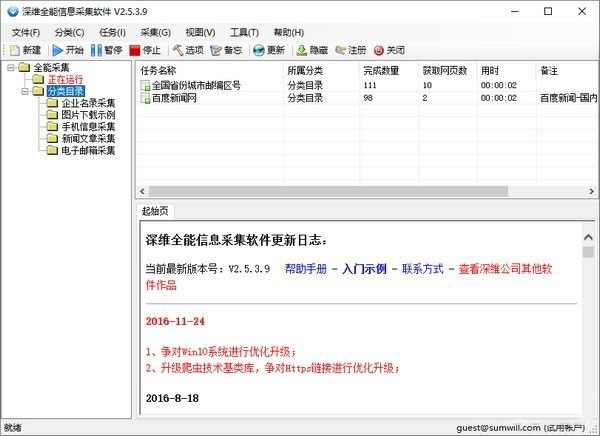Click 新闻文章采集 tree item label

click(x=88, y=139)
